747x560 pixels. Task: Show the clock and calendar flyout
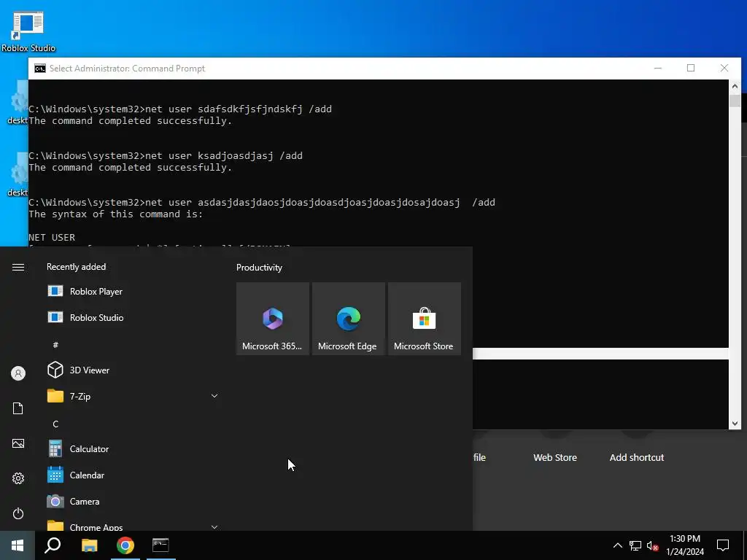684,545
